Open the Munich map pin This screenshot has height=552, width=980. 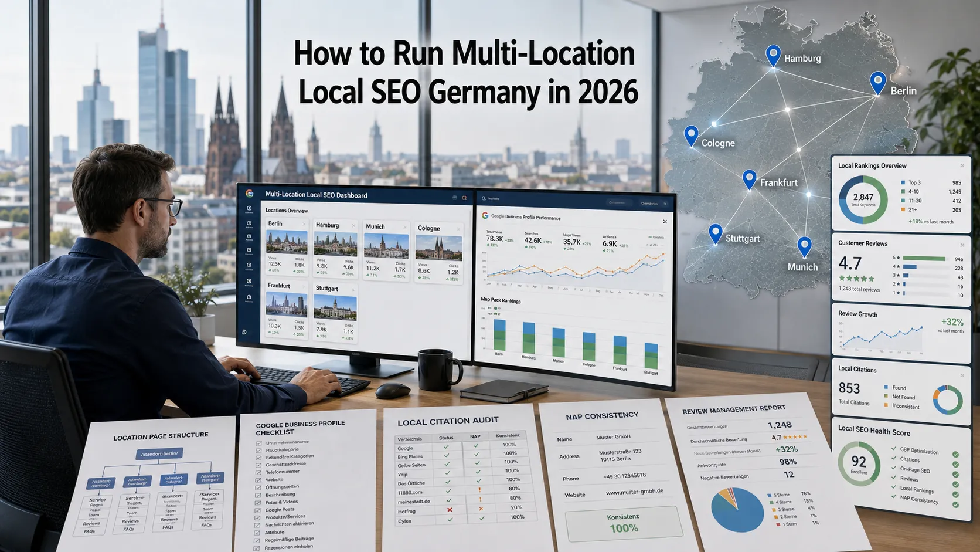tap(804, 246)
